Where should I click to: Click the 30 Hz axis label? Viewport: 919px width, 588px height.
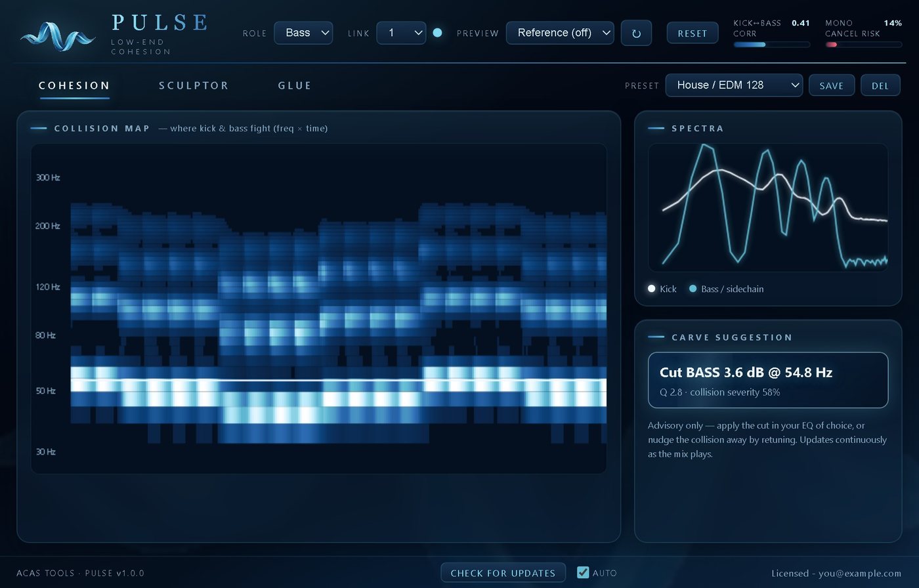46,451
